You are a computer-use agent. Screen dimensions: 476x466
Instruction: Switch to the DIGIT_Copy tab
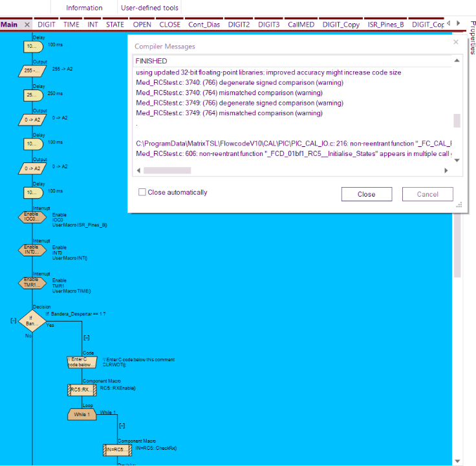(341, 25)
